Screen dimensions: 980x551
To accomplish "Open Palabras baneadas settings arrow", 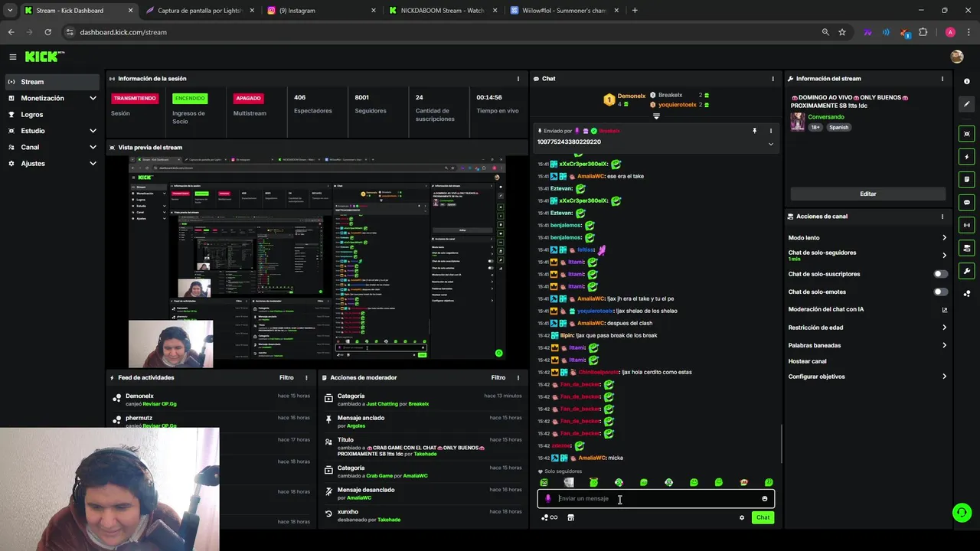I will [x=944, y=345].
